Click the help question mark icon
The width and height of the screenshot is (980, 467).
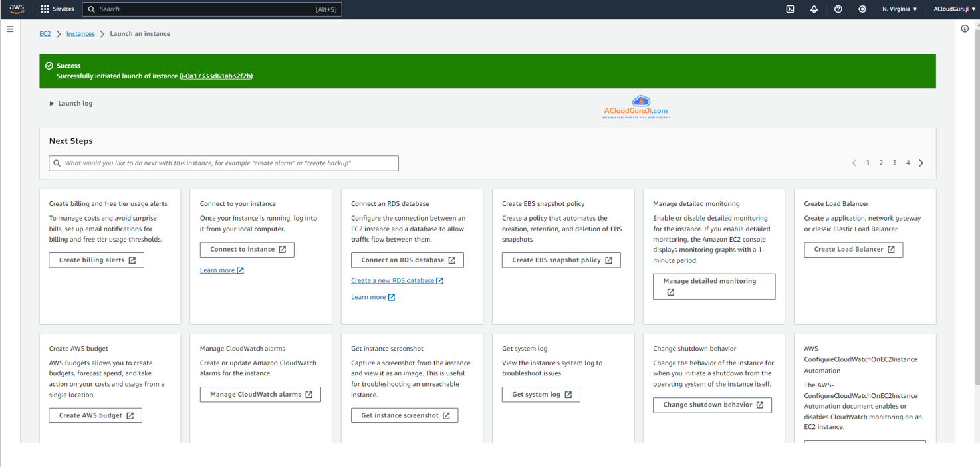(x=838, y=9)
